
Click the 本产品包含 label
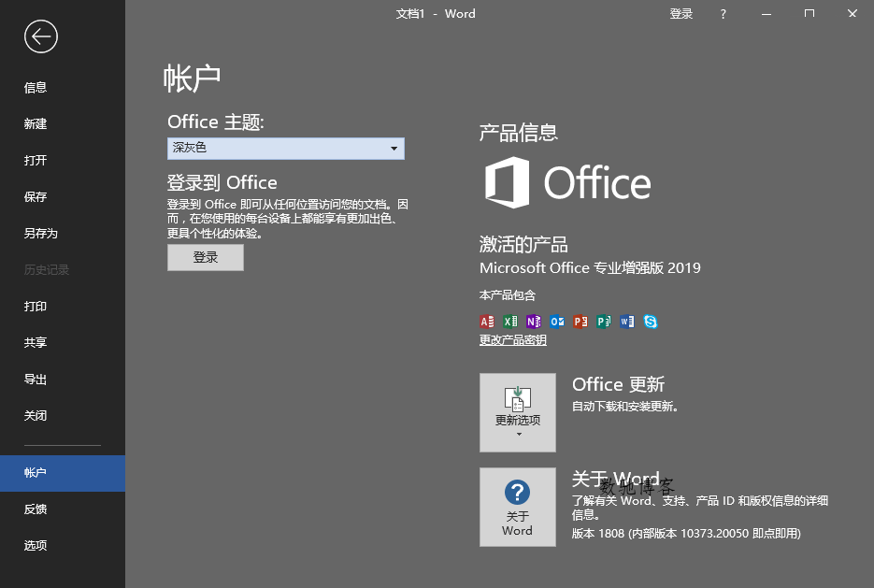click(x=508, y=295)
